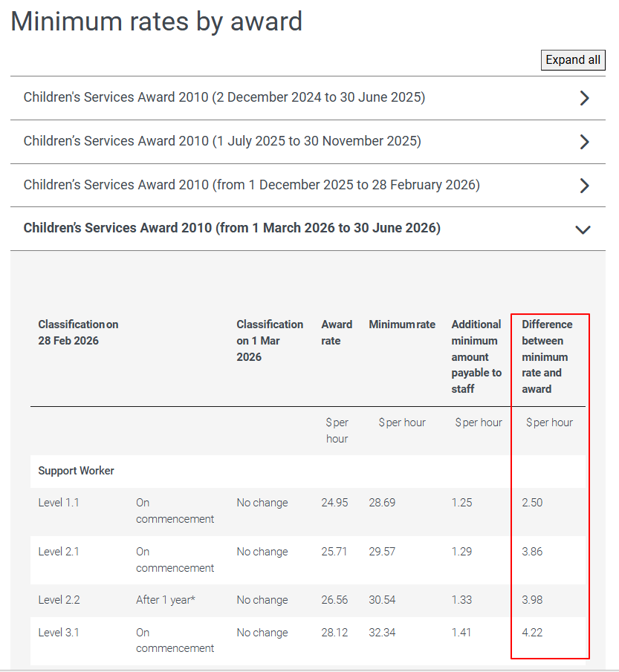The width and height of the screenshot is (619, 672).
Task: Click Additional minimum amount payable to staff header
Action: click(476, 356)
